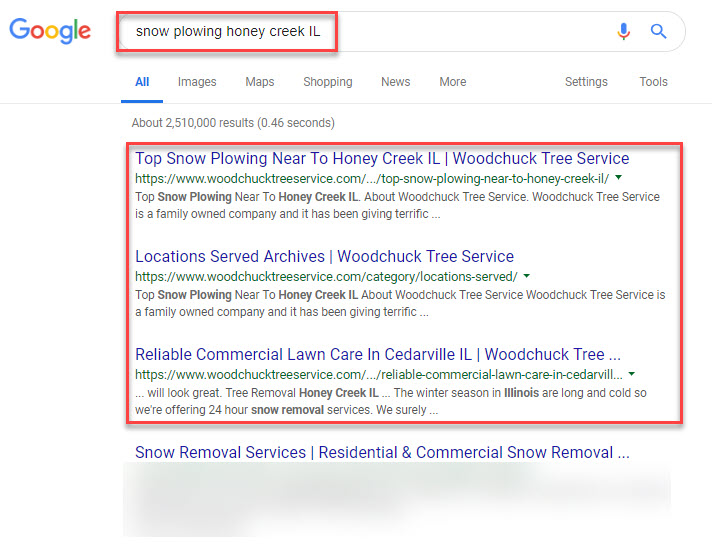Open 'Reliable Commercial Lawn Care In Cedarville IL' result
Image resolution: width=712 pixels, height=545 pixels.
[x=378, y=355]
